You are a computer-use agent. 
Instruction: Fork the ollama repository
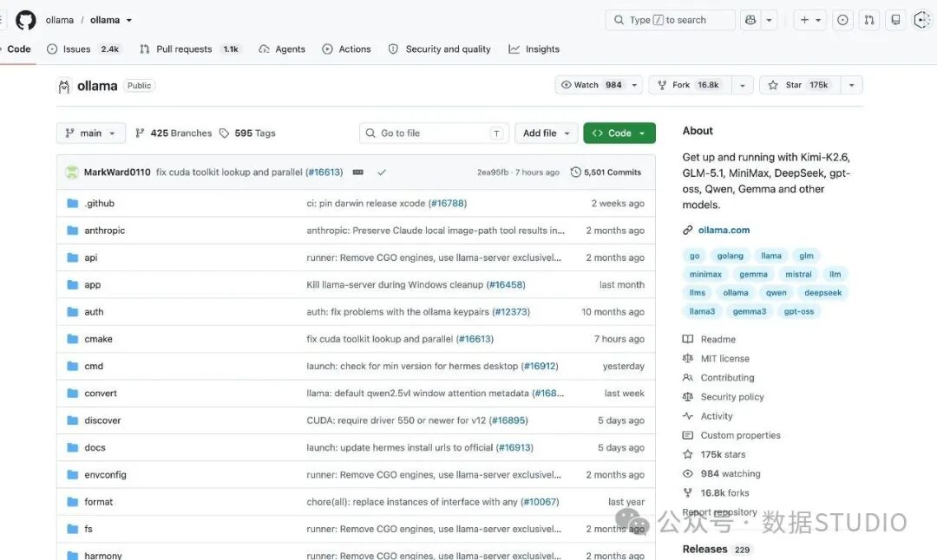click(691, 85)
